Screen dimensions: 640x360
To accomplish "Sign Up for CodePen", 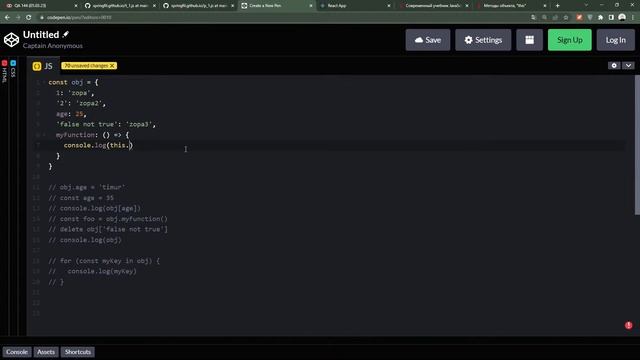I will pos(569,40).
